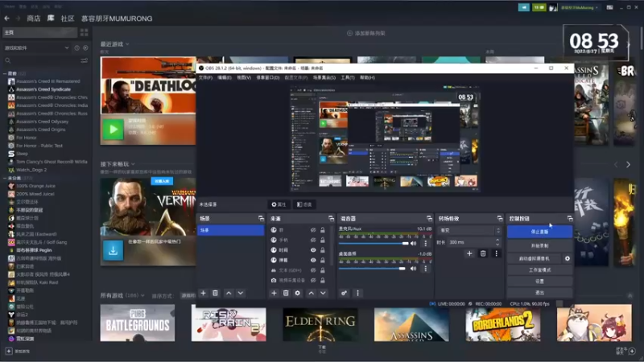
Task: Open the OBS 停靠窗口(D) menu
Action: 268,77
